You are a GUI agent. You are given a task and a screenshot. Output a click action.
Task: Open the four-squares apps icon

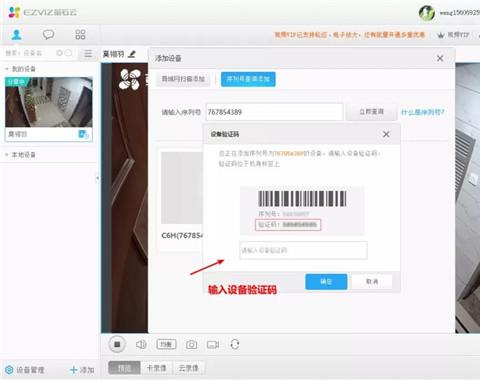pos(80,34)
